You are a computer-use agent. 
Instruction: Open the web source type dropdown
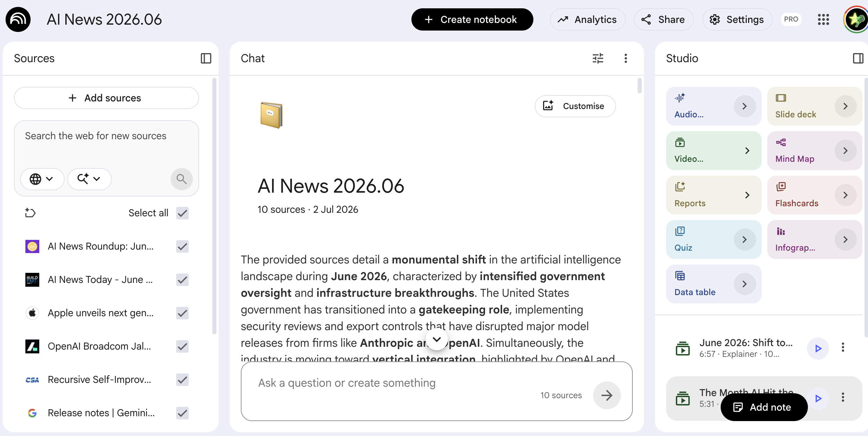click(x=42, y=179)
